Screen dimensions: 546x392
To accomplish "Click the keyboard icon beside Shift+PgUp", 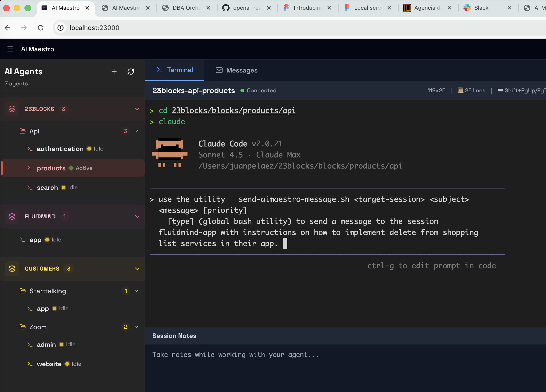I will (x=500, y=90).
